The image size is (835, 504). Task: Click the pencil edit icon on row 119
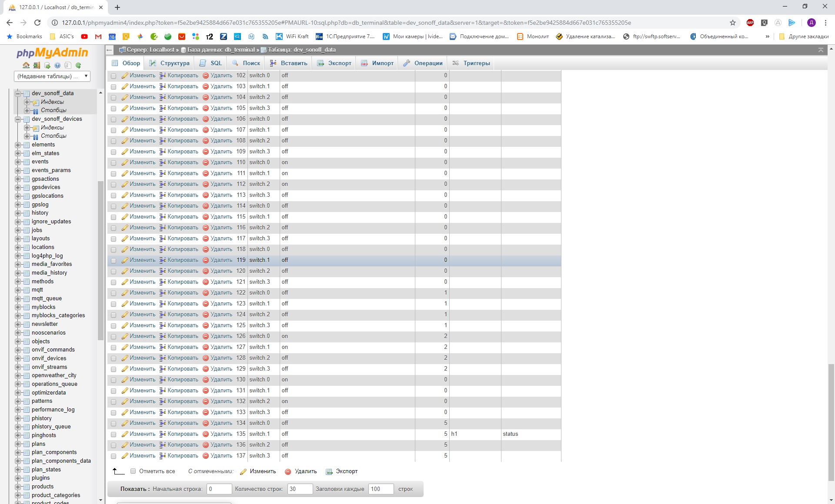pyautogui.click(x=125, y=260)
